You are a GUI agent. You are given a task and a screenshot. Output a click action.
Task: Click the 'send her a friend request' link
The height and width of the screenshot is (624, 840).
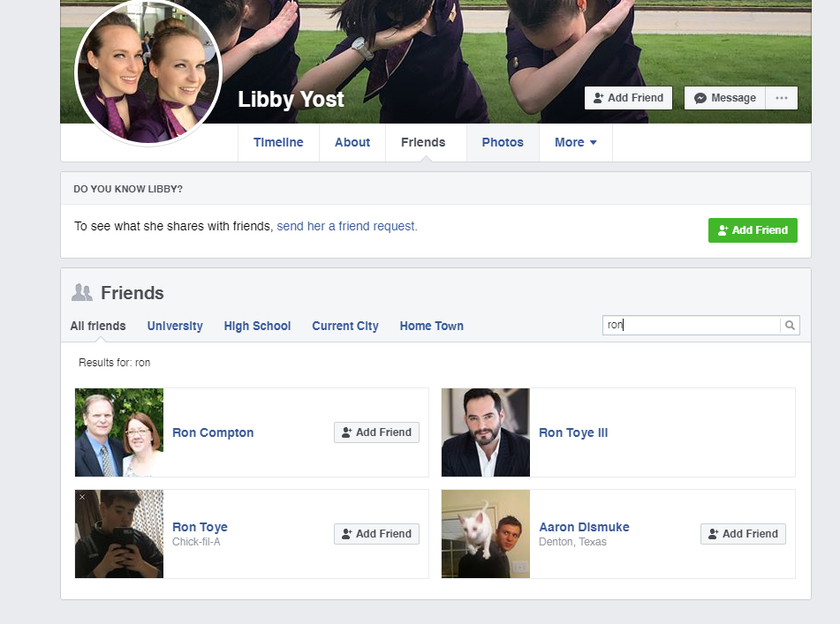347,226
